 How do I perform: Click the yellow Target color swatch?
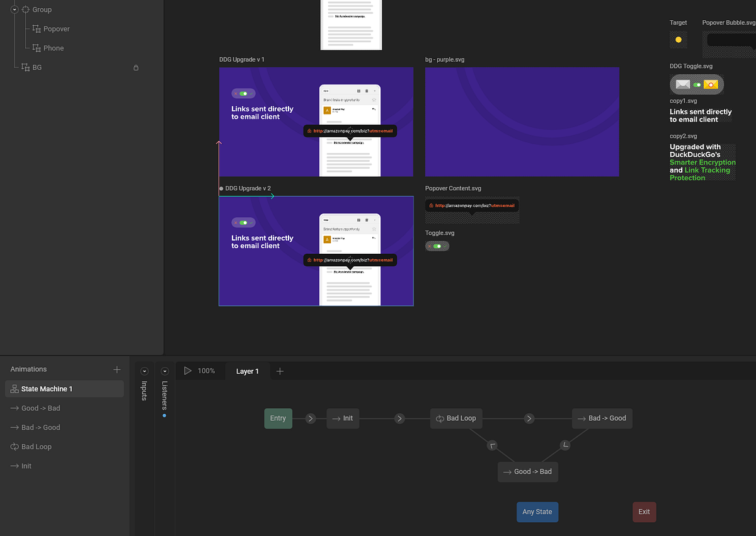tap(678, 39)
